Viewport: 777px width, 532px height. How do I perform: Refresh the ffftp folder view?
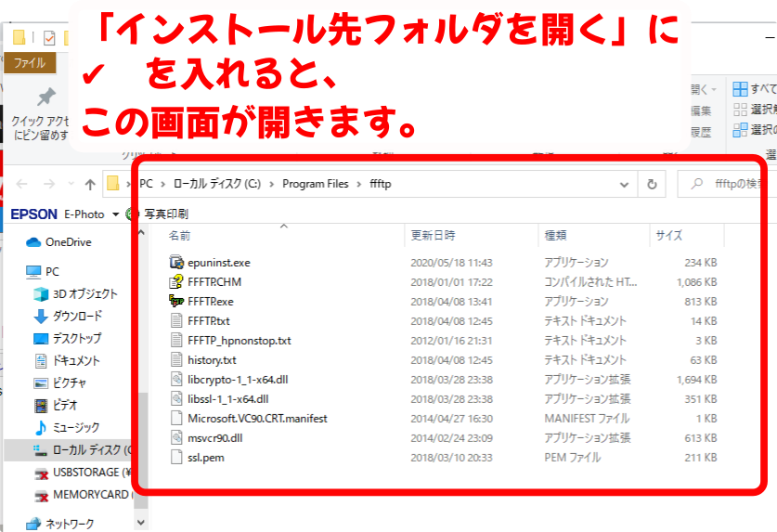pyautogui.click(x=652, y=185)
